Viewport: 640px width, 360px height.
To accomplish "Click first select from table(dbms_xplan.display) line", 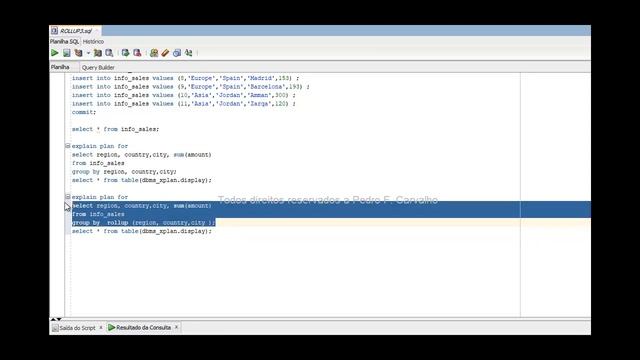I will (x=142, y=180).
